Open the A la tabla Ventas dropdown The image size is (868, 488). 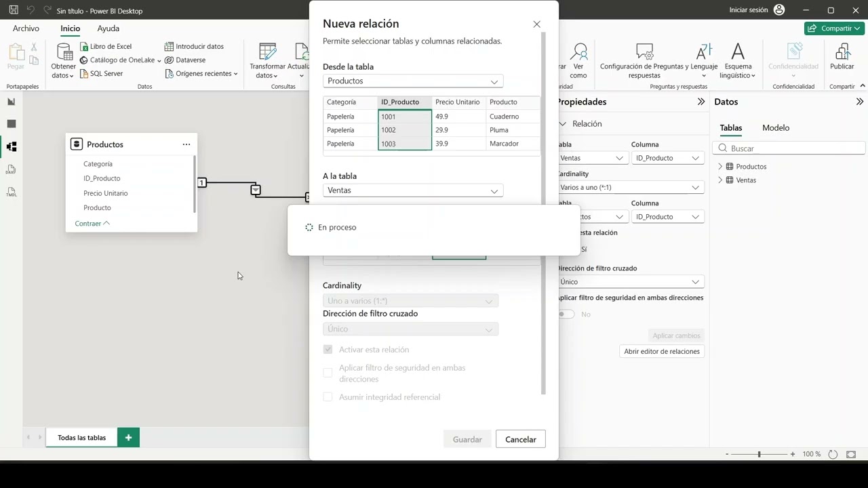coord(413,190)
